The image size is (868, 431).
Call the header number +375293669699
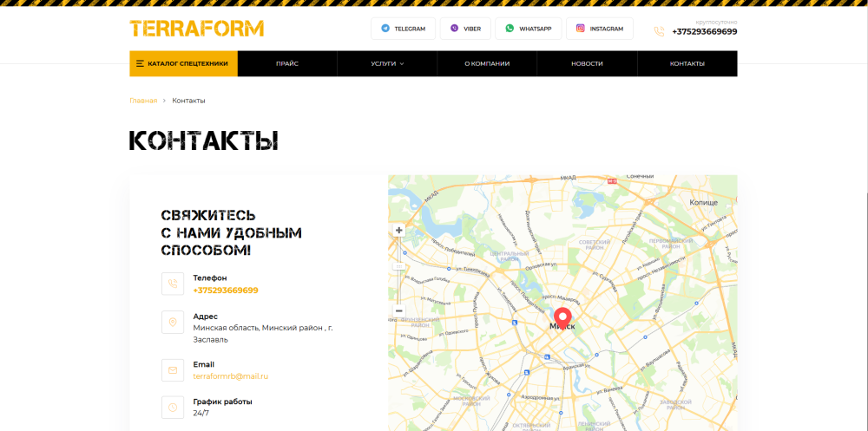click(704, 31)
